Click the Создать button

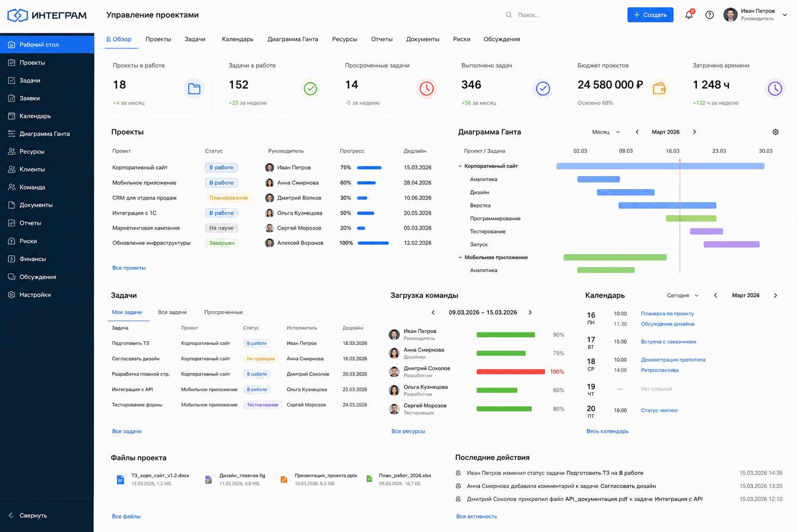650,15
